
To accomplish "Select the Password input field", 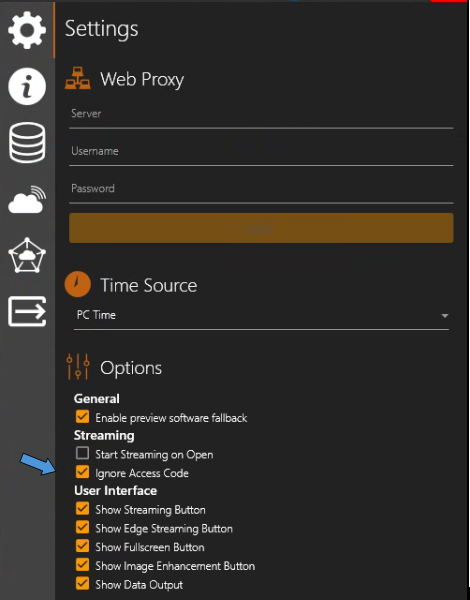I will point(261,191).
